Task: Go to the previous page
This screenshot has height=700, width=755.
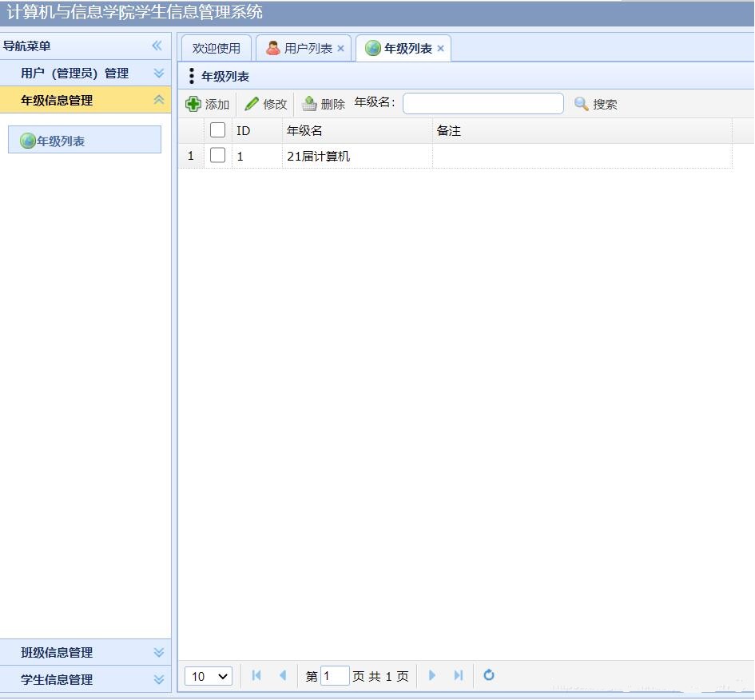Action: pyautogui.click(x=282, y=675)
